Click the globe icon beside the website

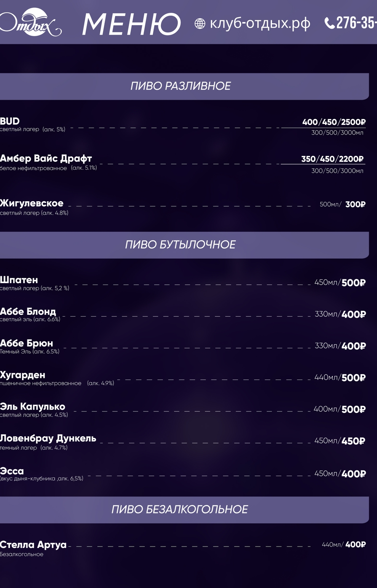pos(200,24)
